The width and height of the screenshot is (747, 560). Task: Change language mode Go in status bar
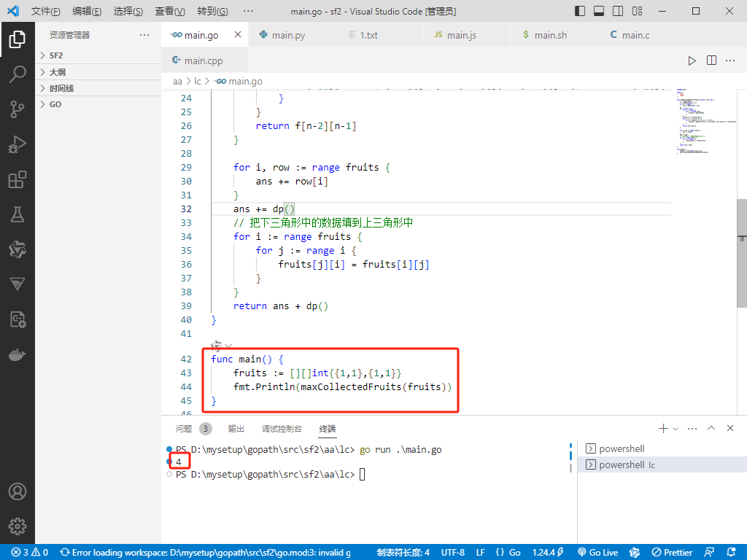click(514, 553)
